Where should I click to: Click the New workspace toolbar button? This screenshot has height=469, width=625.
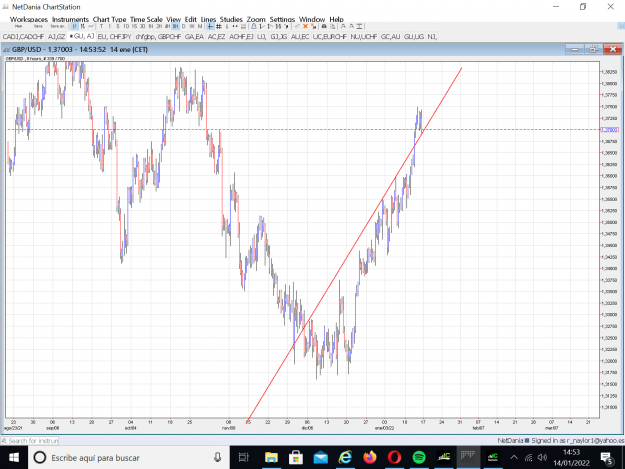[18, 26]
